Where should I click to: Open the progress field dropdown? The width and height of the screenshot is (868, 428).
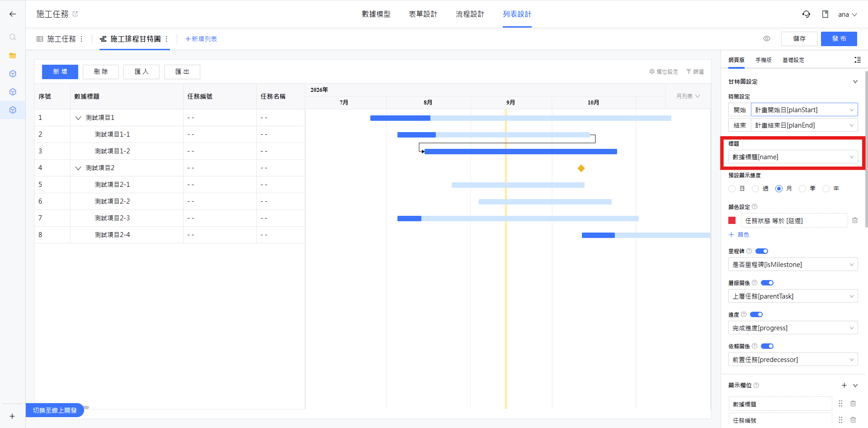tap(793, 328)
